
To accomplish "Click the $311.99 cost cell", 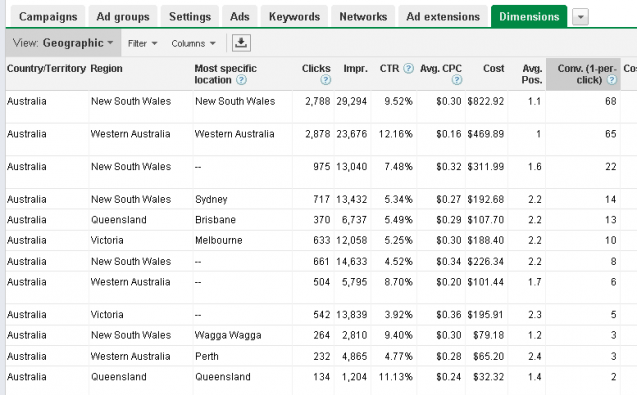I will [x=485, y=167].
